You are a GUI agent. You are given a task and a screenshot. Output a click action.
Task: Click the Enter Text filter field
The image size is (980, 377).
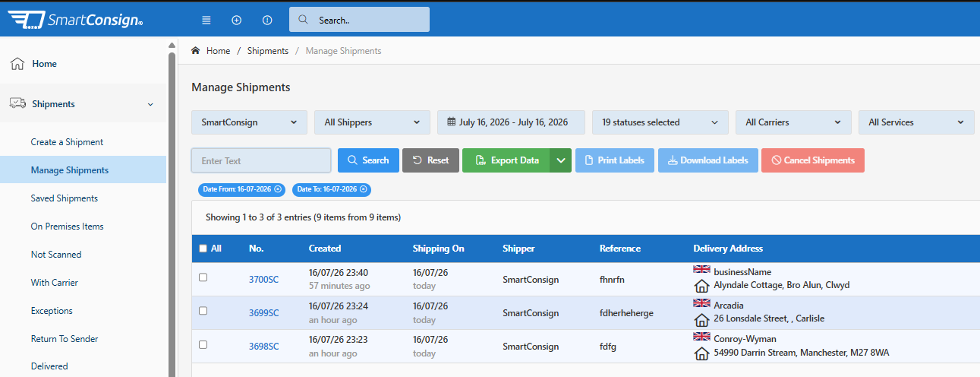point(261,160)
